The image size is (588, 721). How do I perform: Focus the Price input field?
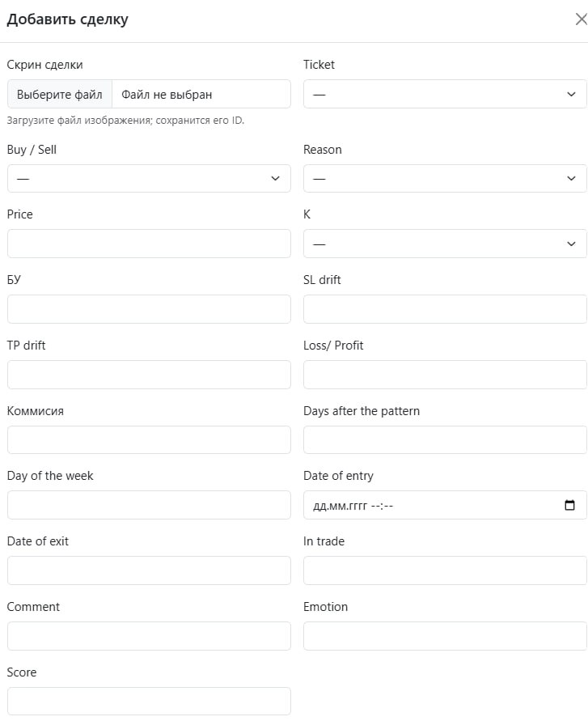(149, 244)
